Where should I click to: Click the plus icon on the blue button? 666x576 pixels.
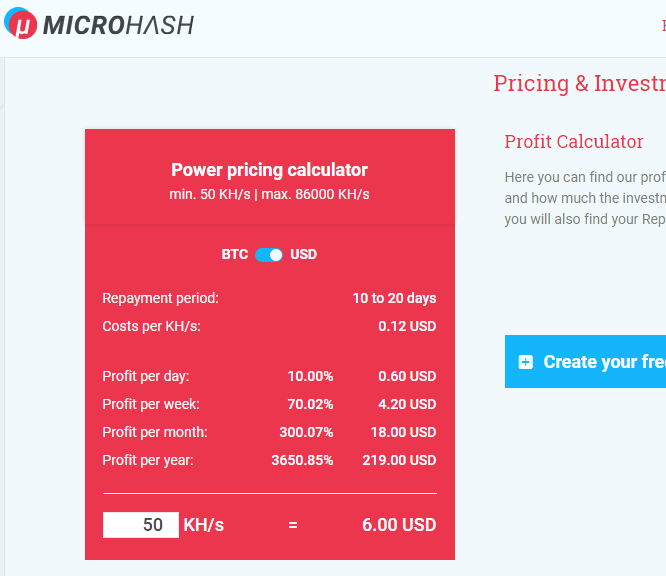[526, 362]
